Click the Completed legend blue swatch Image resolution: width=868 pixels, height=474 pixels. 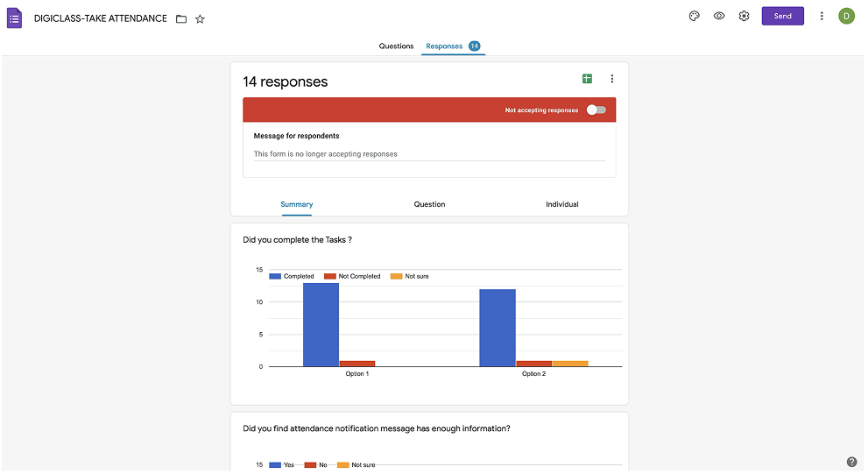tap(275, 276)
